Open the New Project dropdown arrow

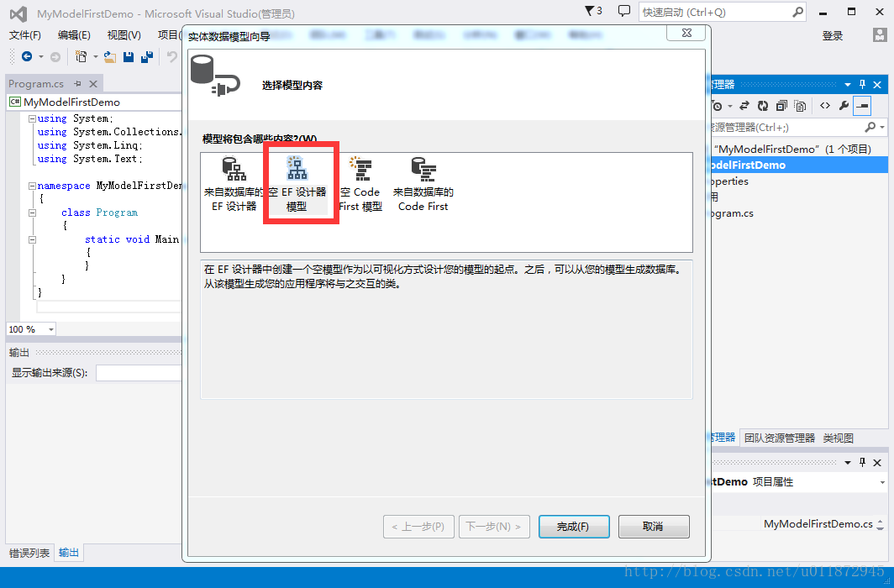pos(95,56)
